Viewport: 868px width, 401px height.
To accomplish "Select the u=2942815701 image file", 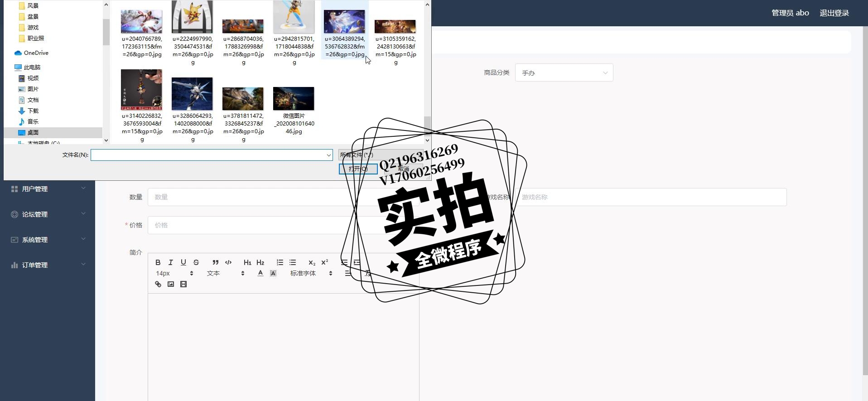I will [x=294, y=33].
